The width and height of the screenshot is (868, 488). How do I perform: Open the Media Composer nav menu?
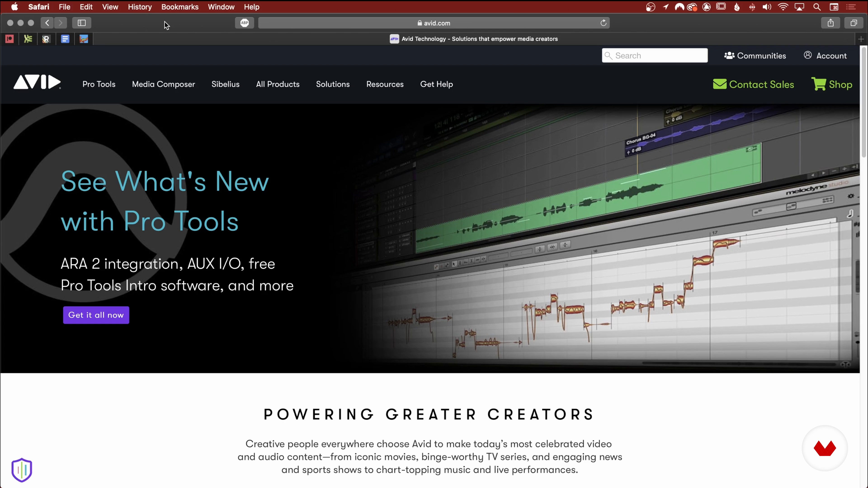[163, 84]
